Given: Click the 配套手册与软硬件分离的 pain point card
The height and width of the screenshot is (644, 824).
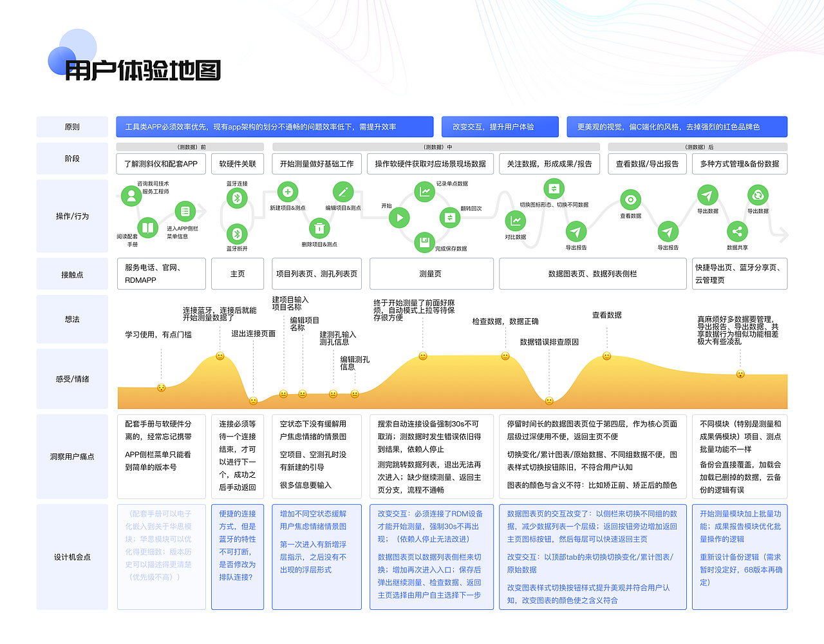Looking at the screenshot, I should point(162,457).
